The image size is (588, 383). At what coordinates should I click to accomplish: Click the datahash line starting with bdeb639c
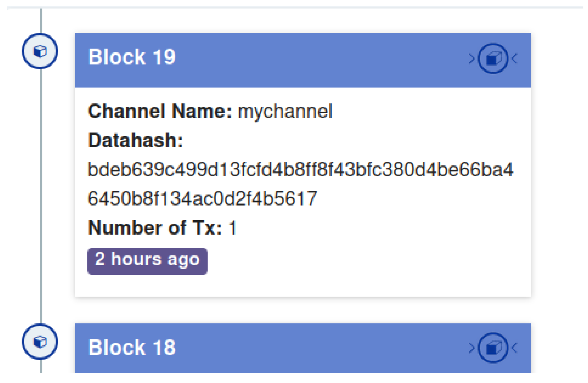[x=300, y=170]
